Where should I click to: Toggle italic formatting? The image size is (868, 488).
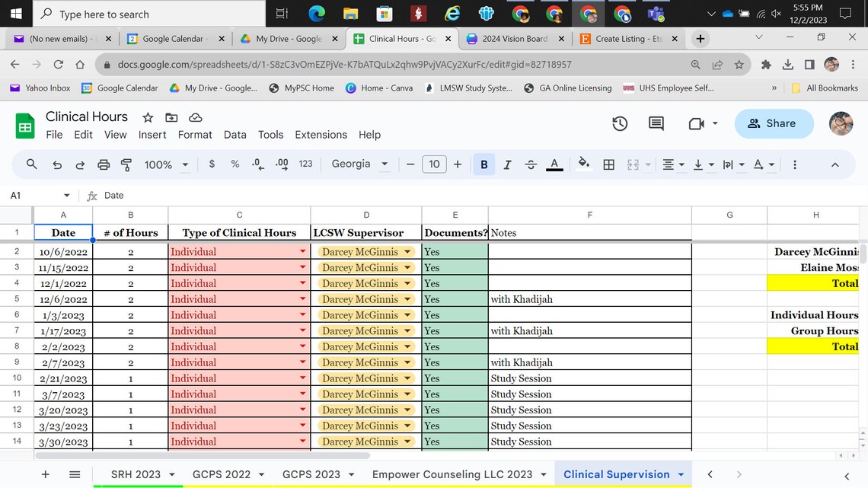click(x=507, y=164)
